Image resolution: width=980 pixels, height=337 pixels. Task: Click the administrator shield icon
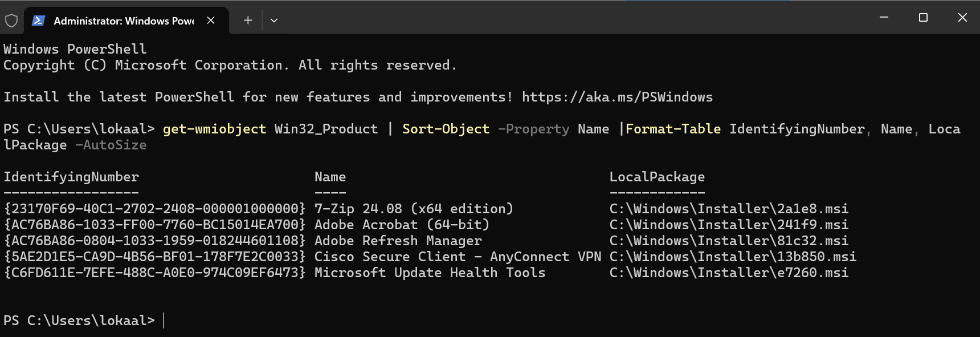11,21
